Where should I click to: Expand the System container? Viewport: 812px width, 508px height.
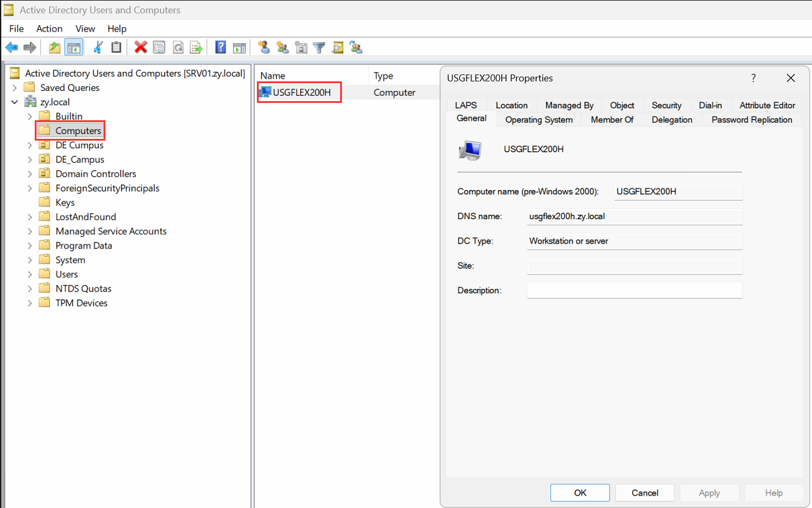coord(30,260)
